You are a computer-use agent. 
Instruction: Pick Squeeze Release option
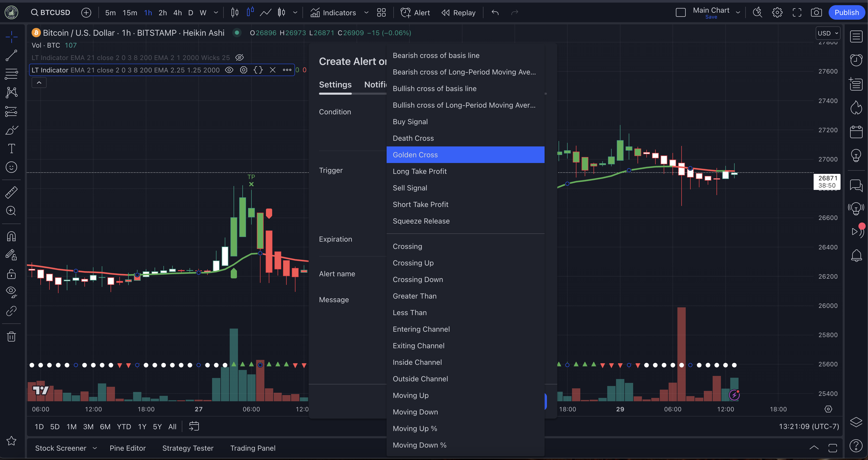tap(465, 221)
